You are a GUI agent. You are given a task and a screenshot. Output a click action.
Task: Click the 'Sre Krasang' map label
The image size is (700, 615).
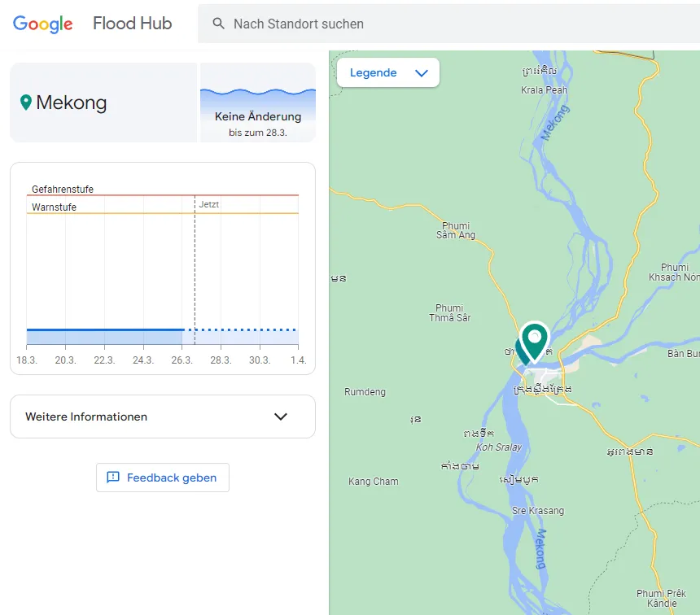coord(538,511)
